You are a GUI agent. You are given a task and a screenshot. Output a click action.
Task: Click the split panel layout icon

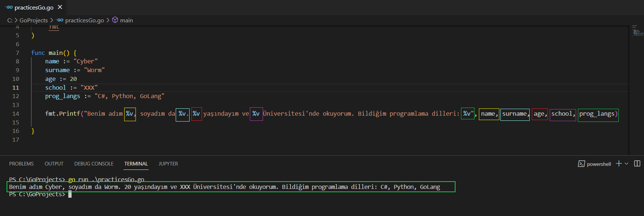637,164
